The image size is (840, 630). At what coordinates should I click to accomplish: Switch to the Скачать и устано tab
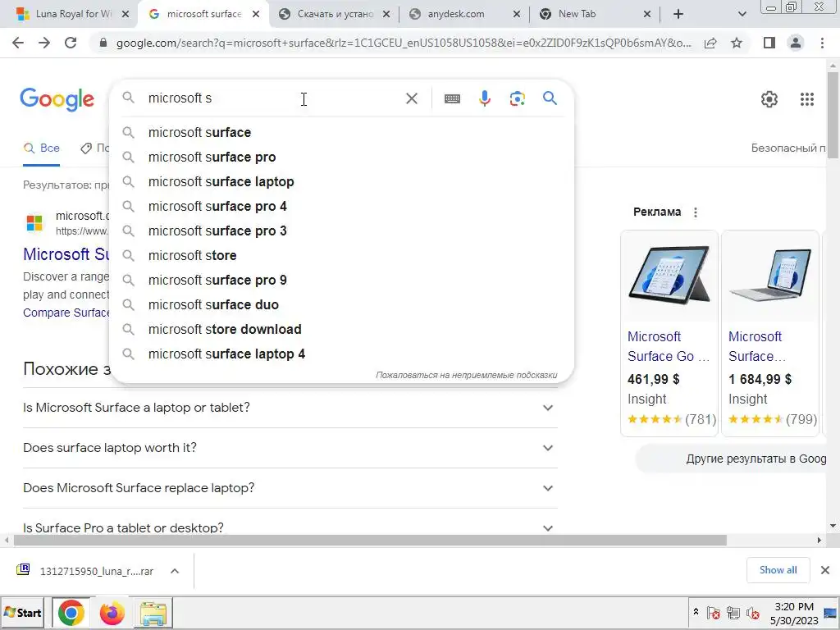[x=336, y=15]
